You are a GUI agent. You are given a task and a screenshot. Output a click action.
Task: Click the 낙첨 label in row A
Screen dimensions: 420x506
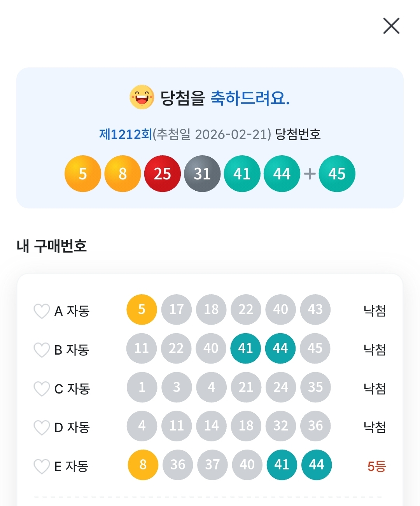pyautogui.click(x=374, y=311)
